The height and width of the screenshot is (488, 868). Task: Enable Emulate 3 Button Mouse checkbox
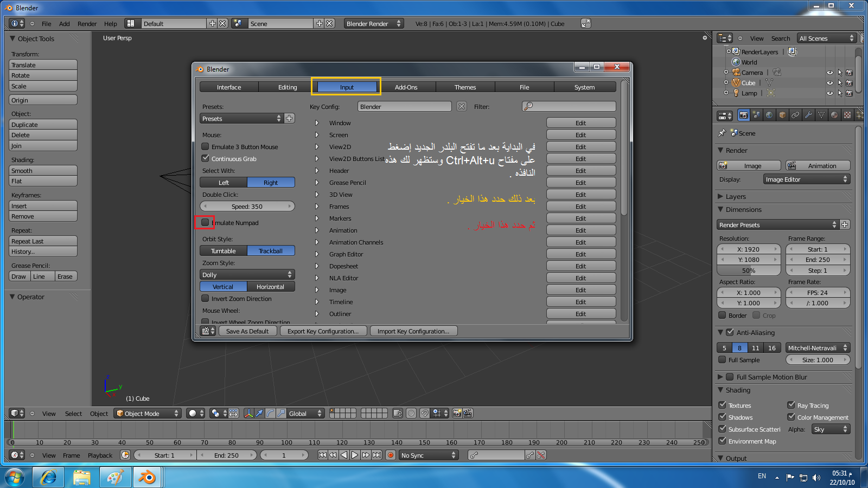coord(205,146)
